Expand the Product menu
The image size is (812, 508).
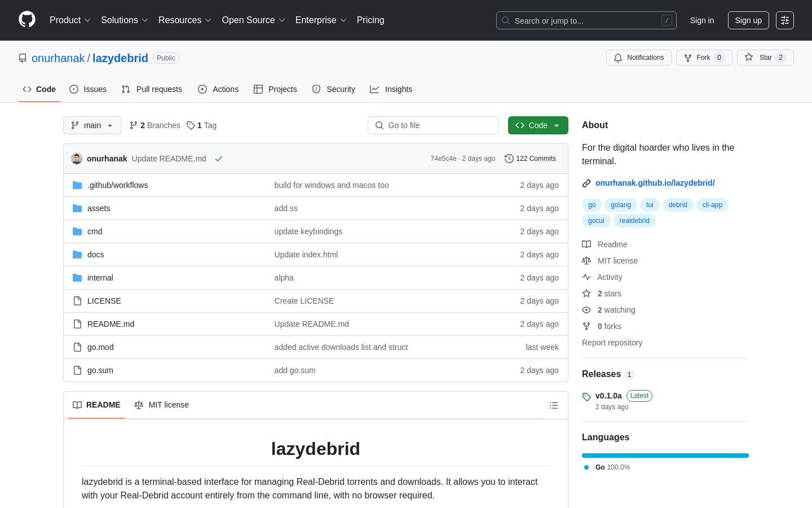(70, 20)
